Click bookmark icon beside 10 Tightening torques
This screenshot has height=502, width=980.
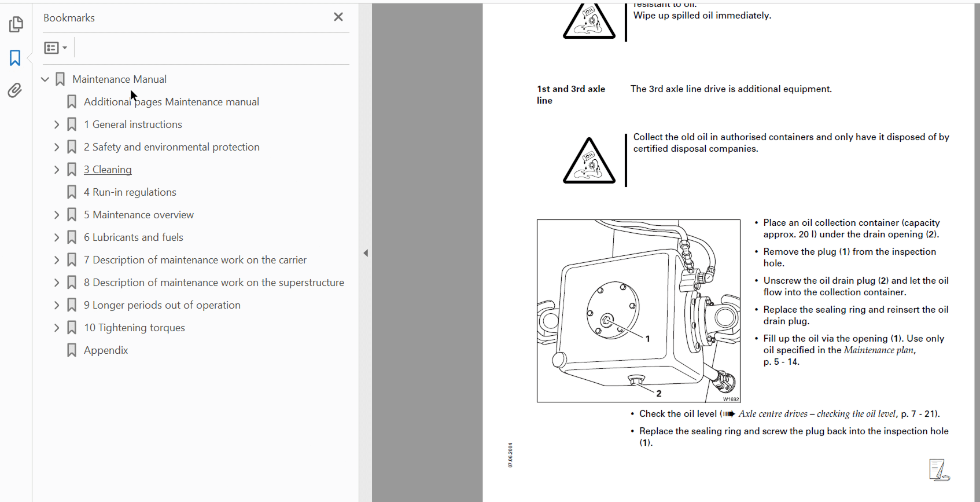[x=72, y=328]
